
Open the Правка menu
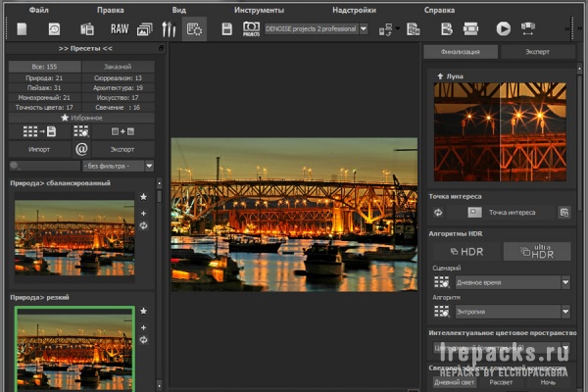coord(110,10)
